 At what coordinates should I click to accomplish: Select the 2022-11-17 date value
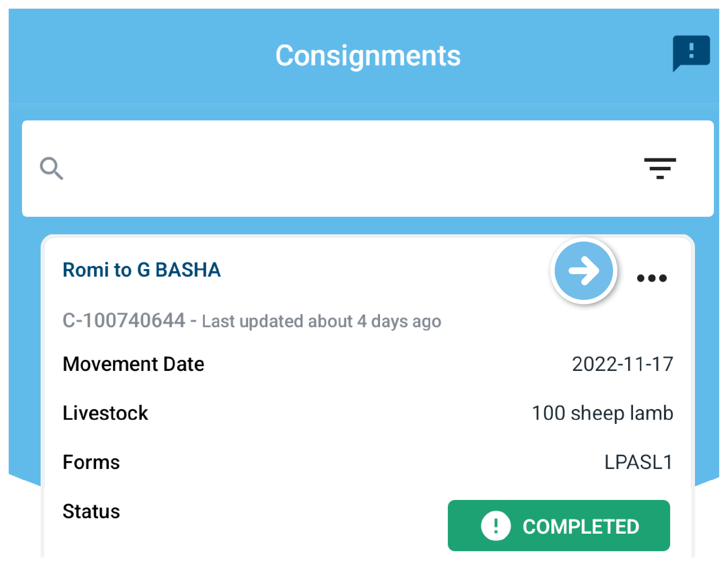pos(622,364)
